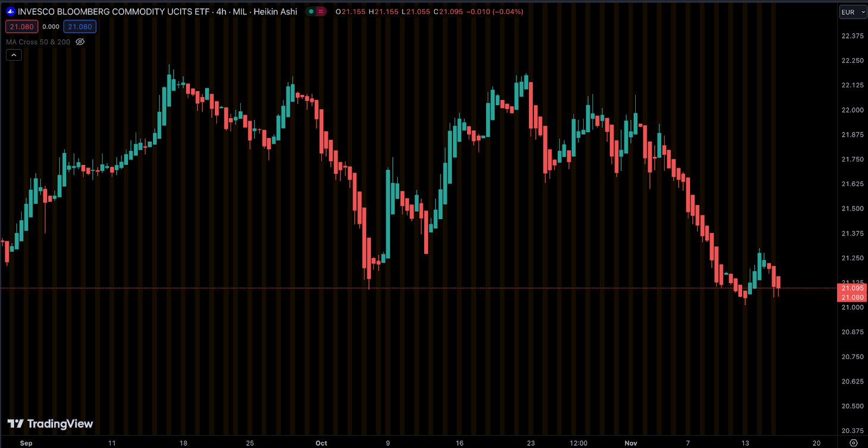Click the 18 date label on time axis
868x448 pixels.
(183, 443)
